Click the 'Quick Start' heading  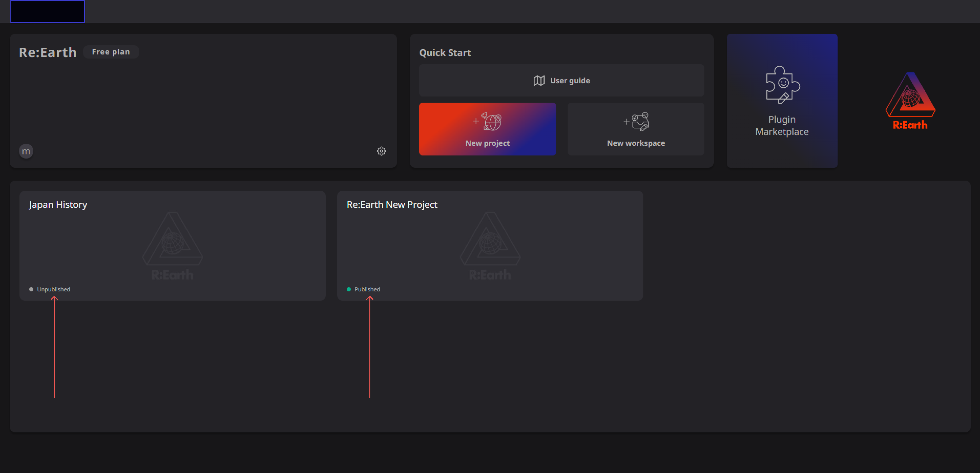pos(445,53)
